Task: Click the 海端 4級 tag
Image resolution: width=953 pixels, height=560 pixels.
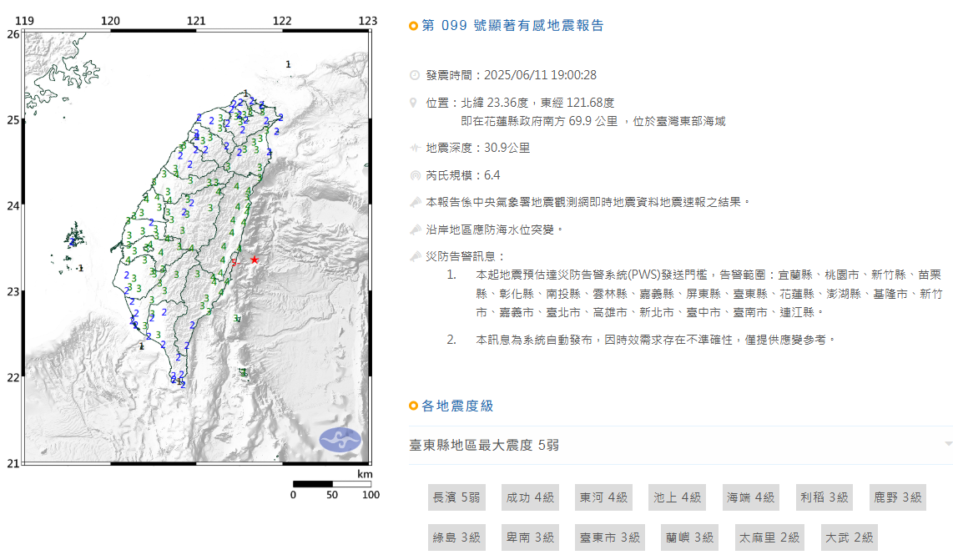Action: coord(750,497)
